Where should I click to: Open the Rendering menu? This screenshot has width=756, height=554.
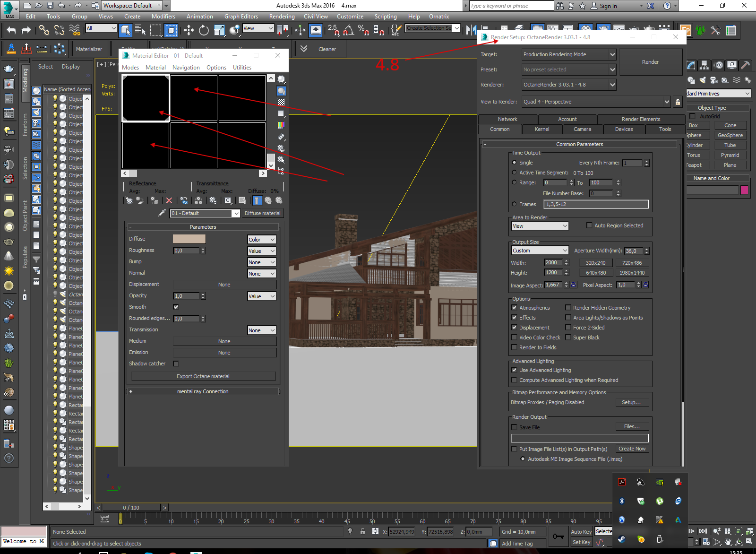(282, 17)
